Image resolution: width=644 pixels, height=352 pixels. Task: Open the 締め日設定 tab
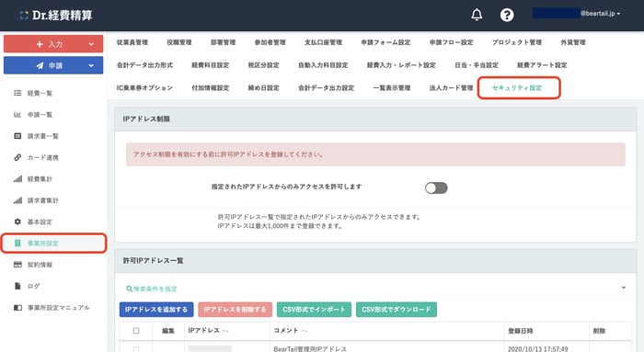coord(264,88)
